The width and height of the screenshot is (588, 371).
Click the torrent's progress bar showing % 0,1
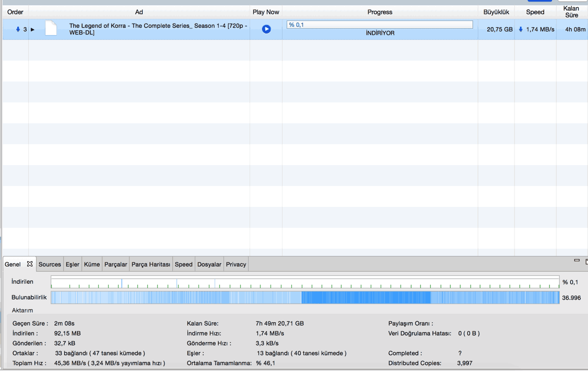(x=380, y=25)
